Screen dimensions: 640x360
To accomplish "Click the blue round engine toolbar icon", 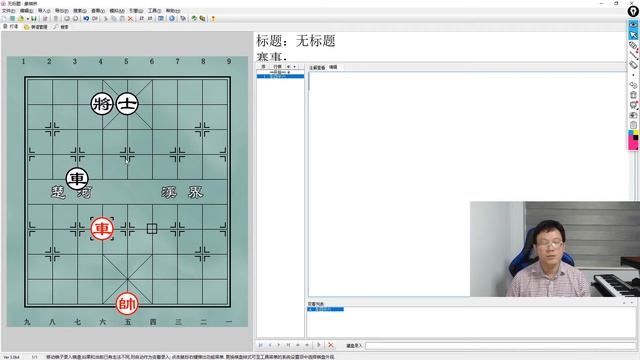I will click(172, 18).
